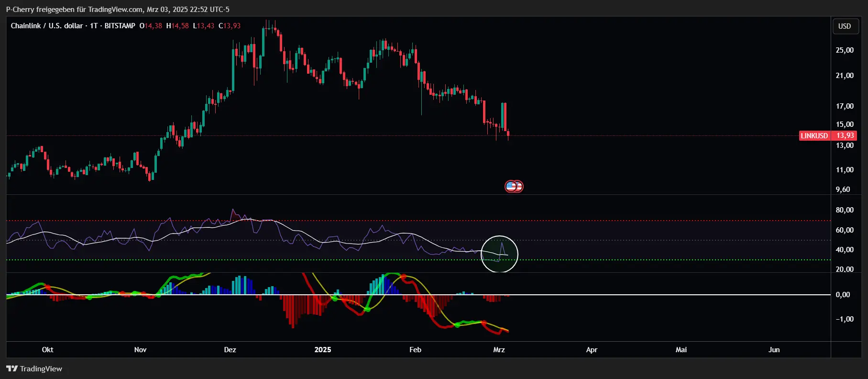Click the 9,60 price axis label
The width and height of the screenshot is (868, 379).
(843, 189)
